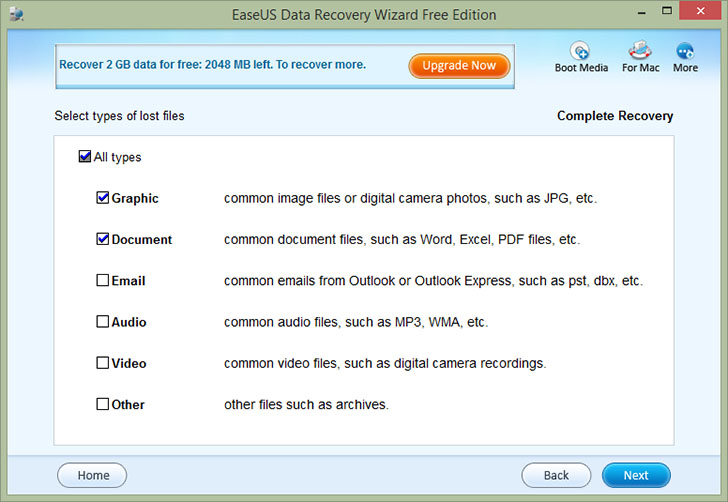This screenshot has height=502, width=728.
Task: Click the window title 'EaseUS Data Recovery Wizard Free Edition'
Action: (x=364, y=15)
